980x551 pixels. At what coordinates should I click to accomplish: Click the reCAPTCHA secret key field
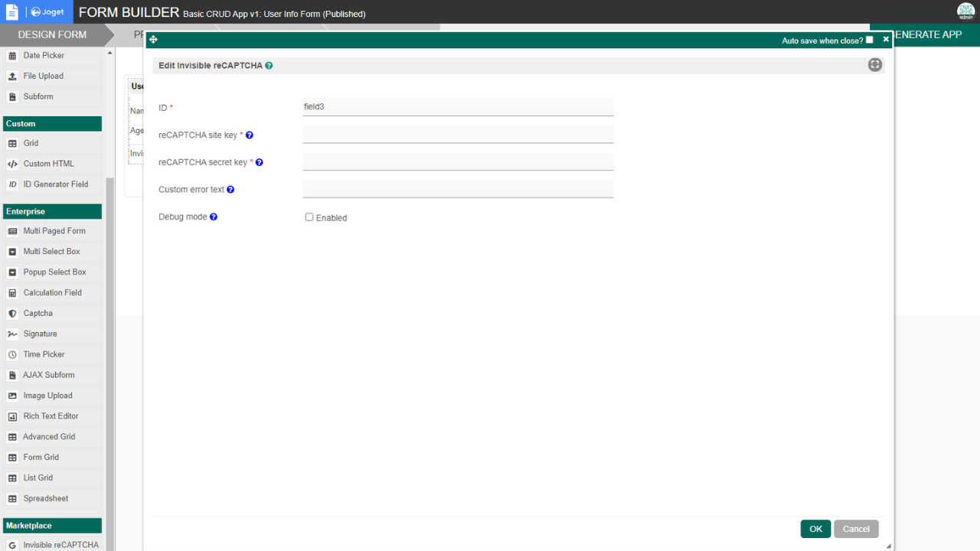tap(458, 161)
